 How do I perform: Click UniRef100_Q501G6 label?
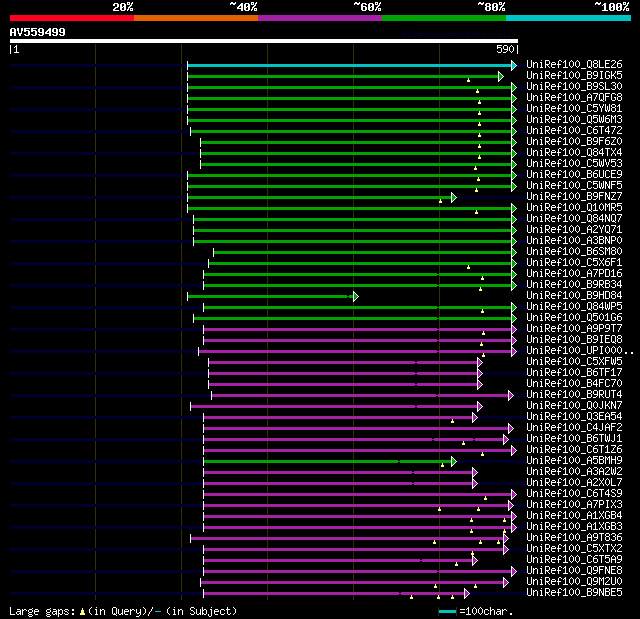(x=574, y=318)
